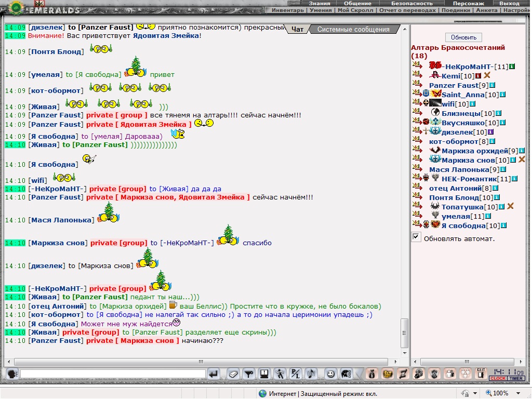Image resolution: width=532 pixels, height=399 pixels.
Task: Click the knight helmet icon in toolbar
Action: pos(346,374)
